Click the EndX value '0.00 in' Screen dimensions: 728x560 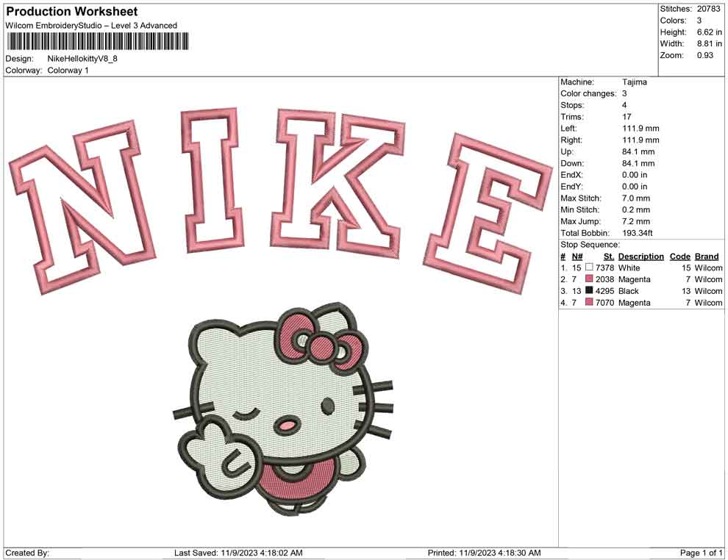tap(634, 175)
